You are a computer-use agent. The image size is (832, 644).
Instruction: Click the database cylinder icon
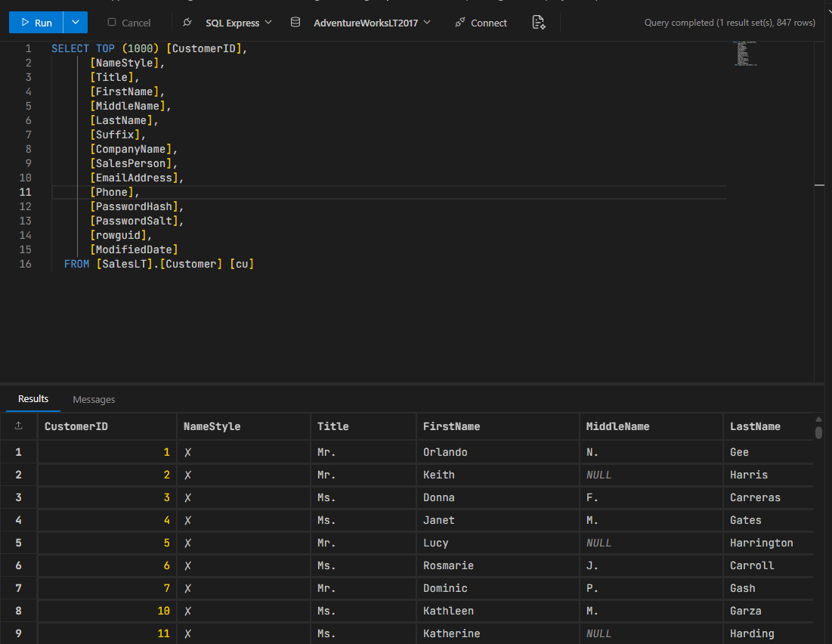[295, 23]
